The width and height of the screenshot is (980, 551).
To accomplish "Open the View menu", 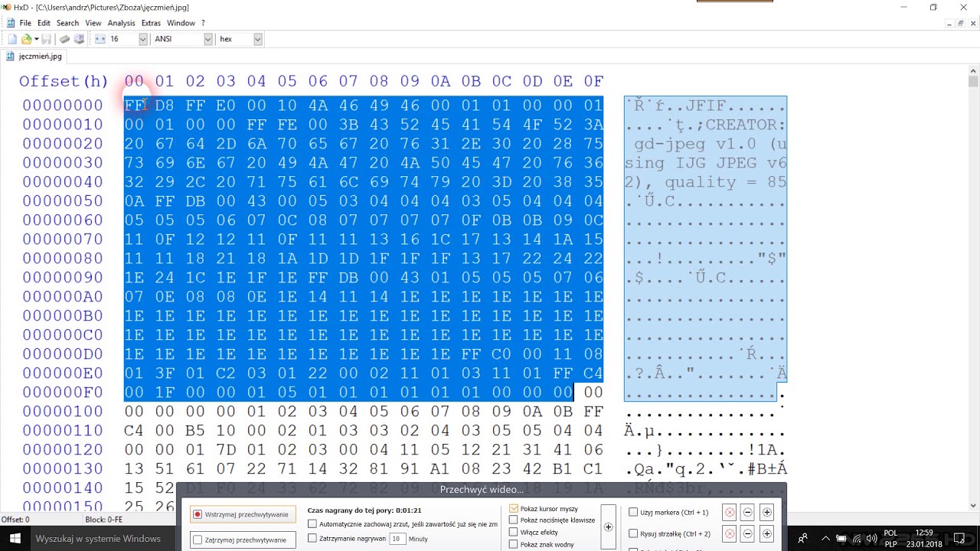I will coord(93,23).
